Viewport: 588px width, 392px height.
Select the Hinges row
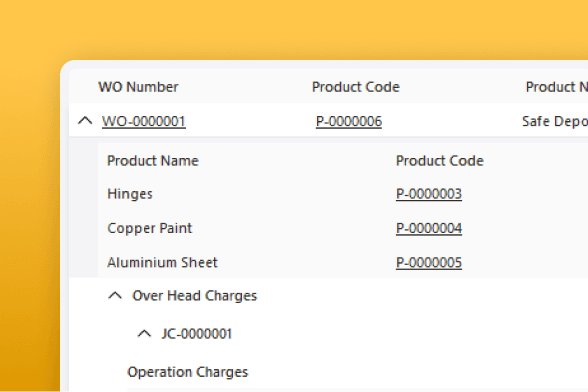343,194
